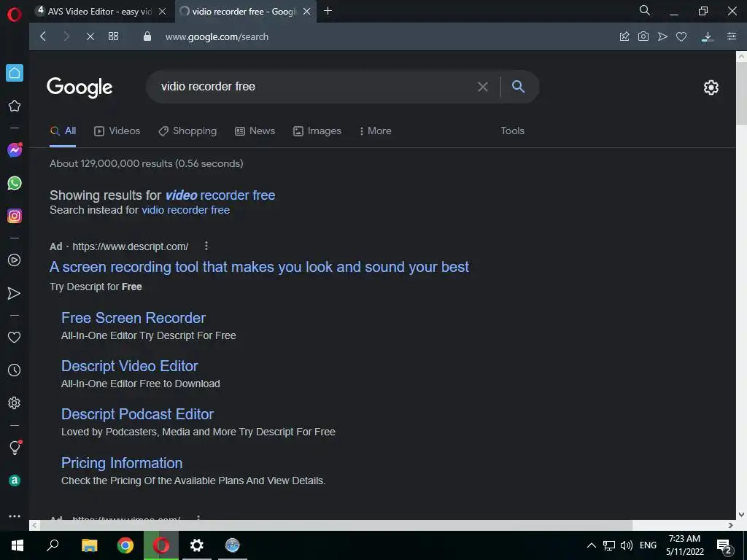Screen dimensions: 747x560
Task: Stop loading the page
Action: point(90,36)
